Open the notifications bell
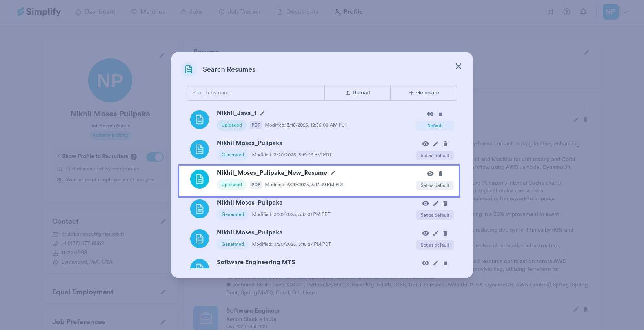 583,12
